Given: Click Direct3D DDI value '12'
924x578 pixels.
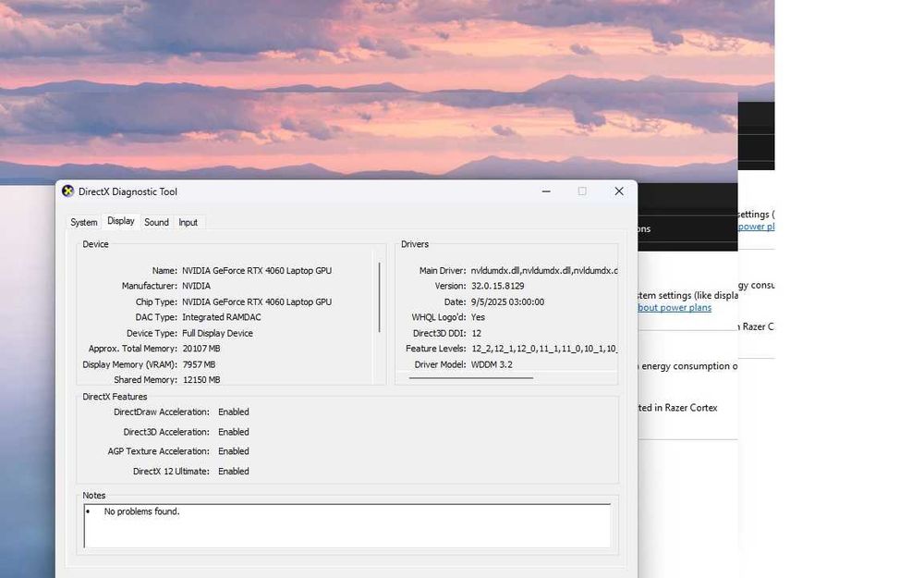Looking at the screenshot, I should [476, 333].
